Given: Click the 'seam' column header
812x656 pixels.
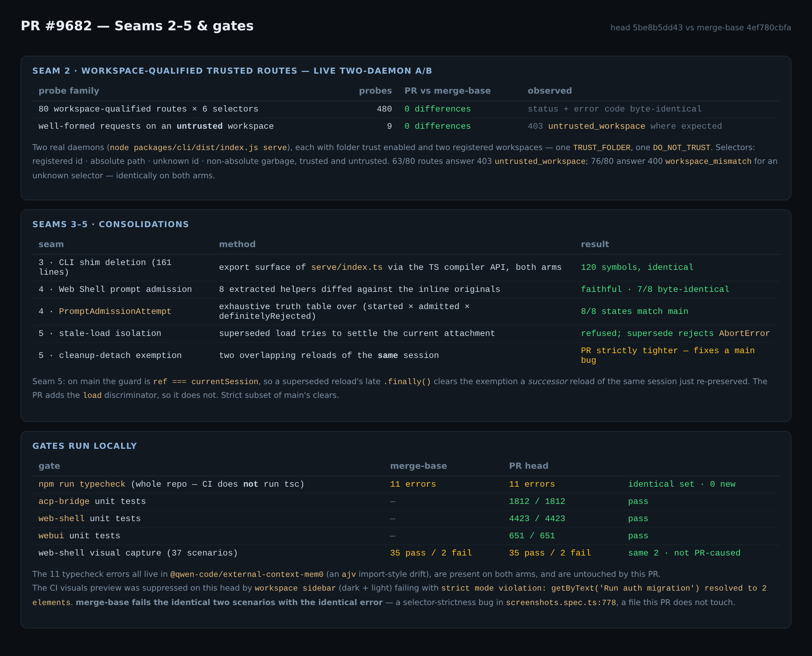Looking at the screenshot, I should click(x=51, y=244).
